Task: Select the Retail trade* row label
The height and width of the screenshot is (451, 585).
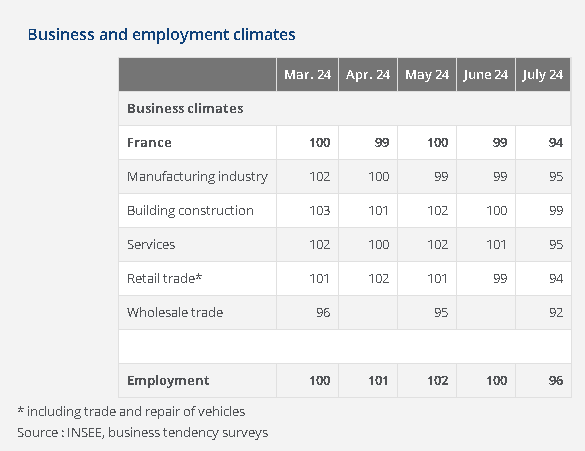Action: point(165,279)
